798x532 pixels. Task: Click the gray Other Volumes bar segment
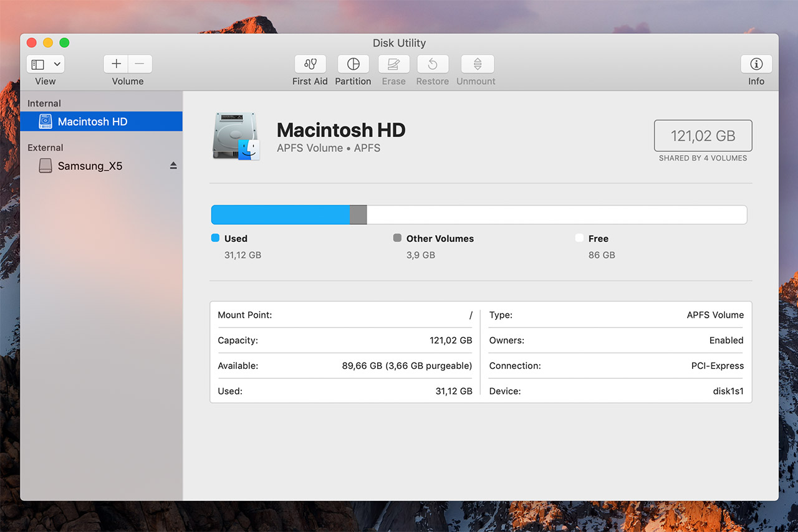tap(358, 215)
